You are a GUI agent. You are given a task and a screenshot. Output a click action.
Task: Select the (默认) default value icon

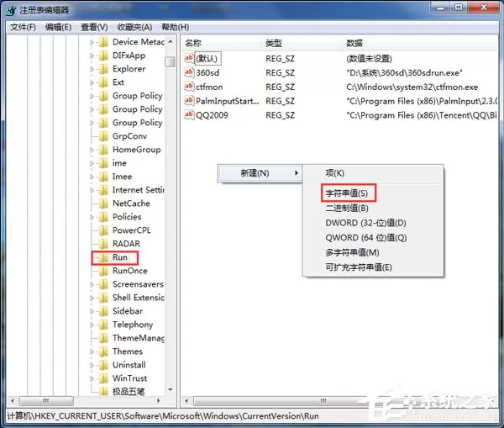(x=189, y=59)
